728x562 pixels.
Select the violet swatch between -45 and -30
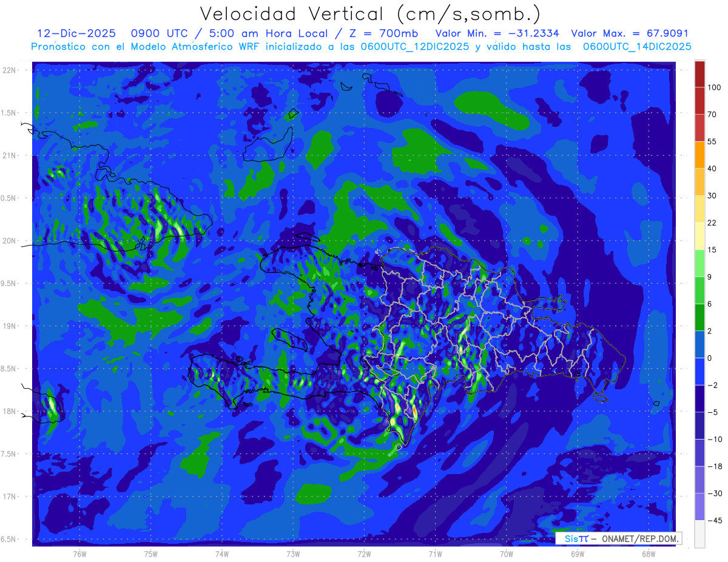click(699, 507)
